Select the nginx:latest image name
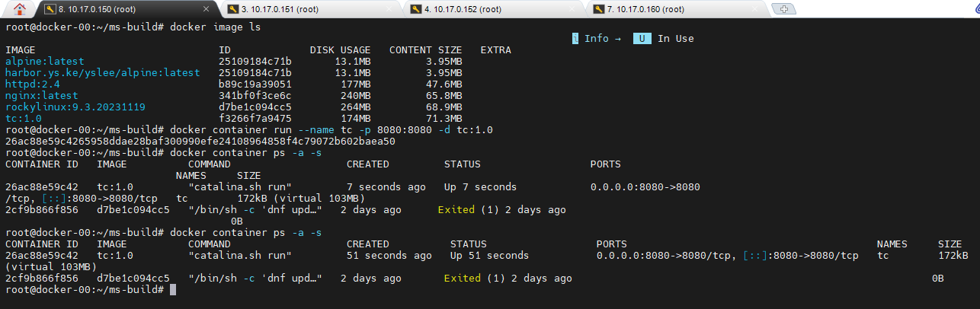The width and height of the screenshot is (980, 309). click(x=42, y=95)
